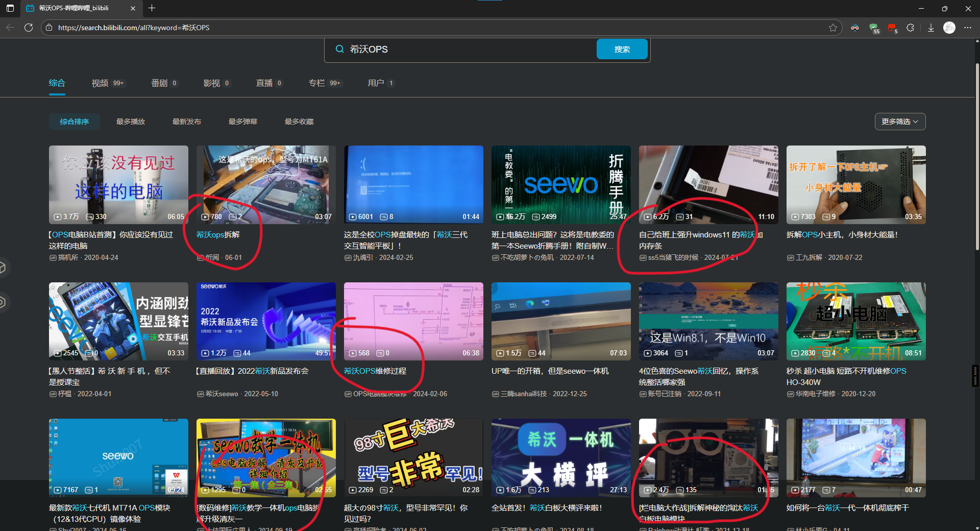
Task: Open the browser profile avatar icon
Action: (x=950, y=28)
